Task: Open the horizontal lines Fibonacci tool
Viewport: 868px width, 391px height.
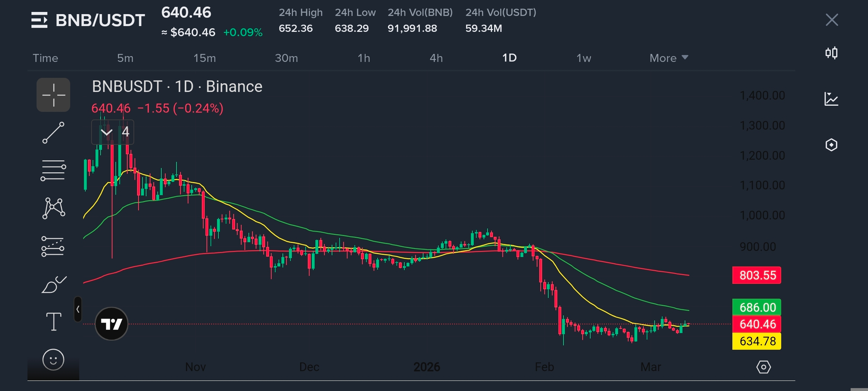Action: [53, 170]
